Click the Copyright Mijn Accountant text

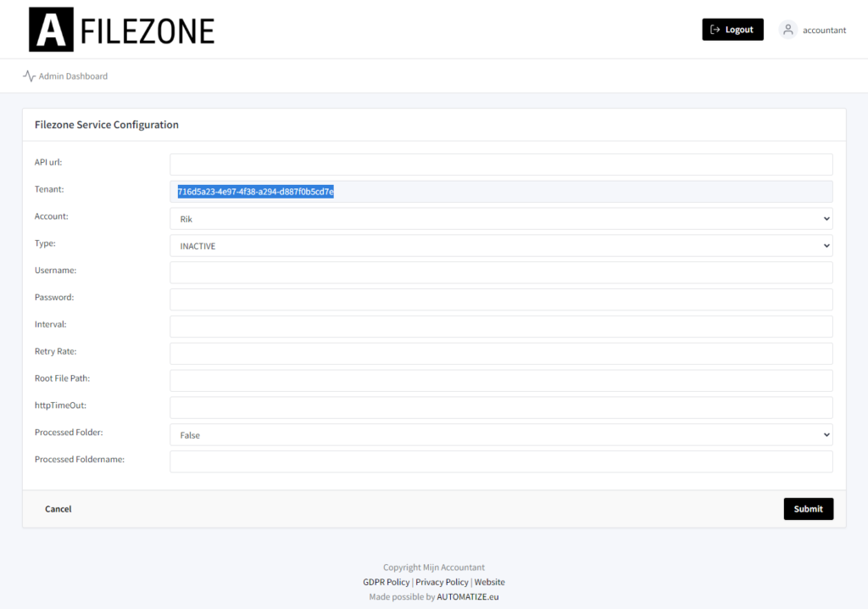[x=434, y=567]
